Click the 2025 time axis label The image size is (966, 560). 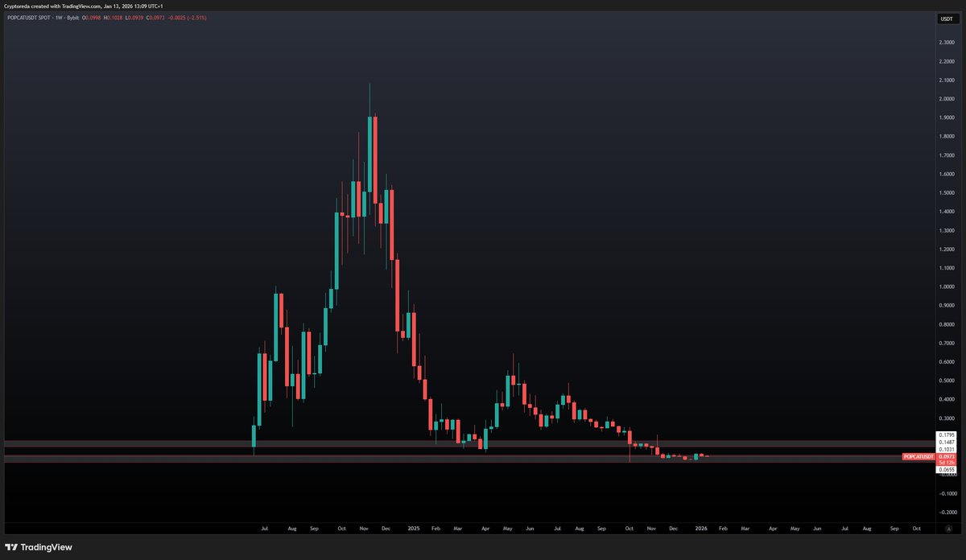tap(414, 529)
